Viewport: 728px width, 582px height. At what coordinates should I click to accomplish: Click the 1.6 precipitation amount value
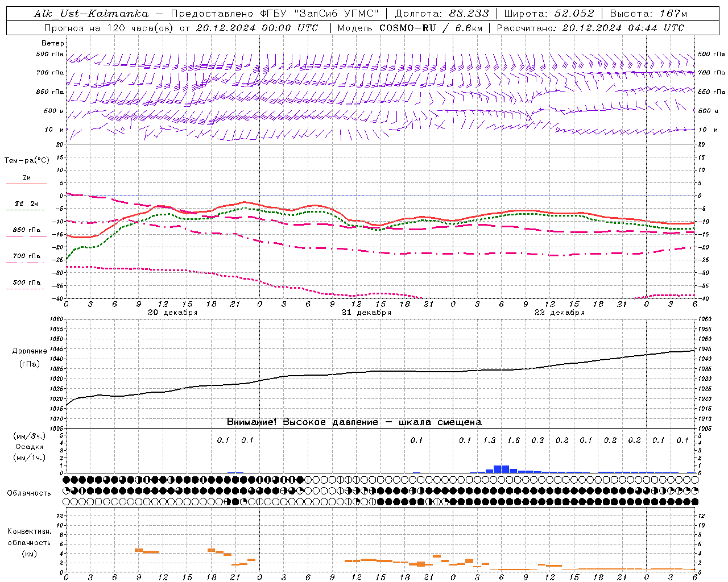(x=514, y=440)
